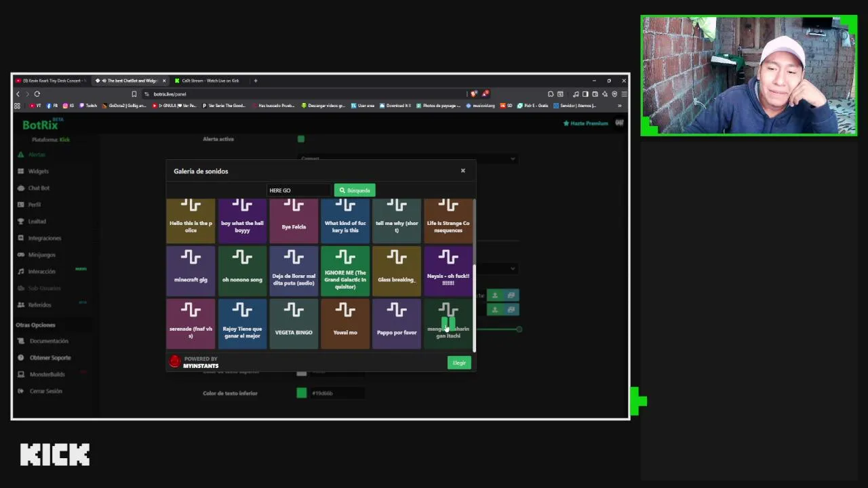Select the 'Hello this is the police' sound tile
This screenshot has width=868, height=488.
pyautogui.click(x=191, y=221)
